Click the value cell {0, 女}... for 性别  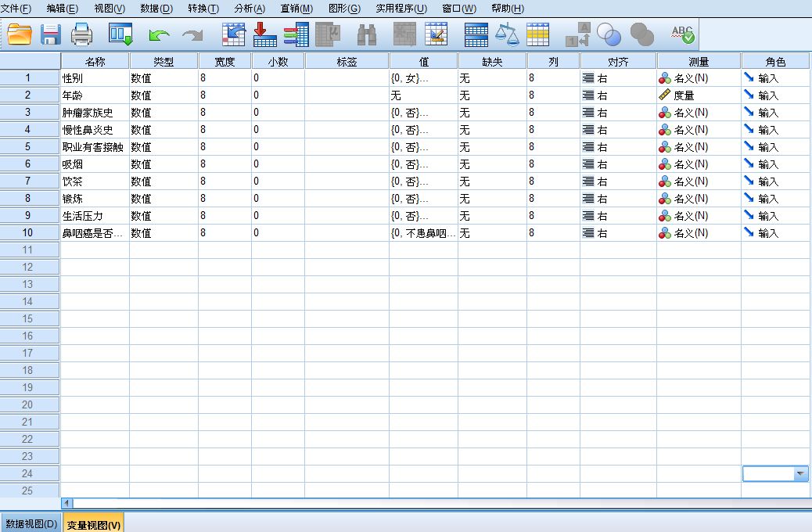click(x=423, y=78)
